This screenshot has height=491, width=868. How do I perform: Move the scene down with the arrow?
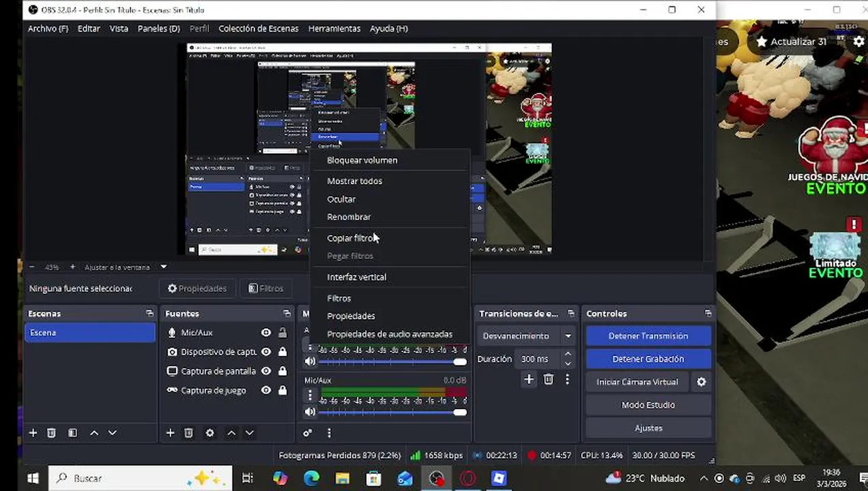113,433
